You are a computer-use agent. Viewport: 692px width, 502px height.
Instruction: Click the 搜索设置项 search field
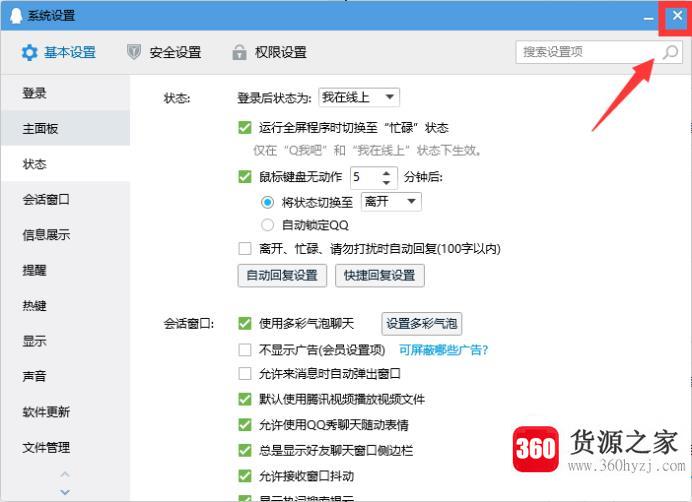(x=599, y=52)
